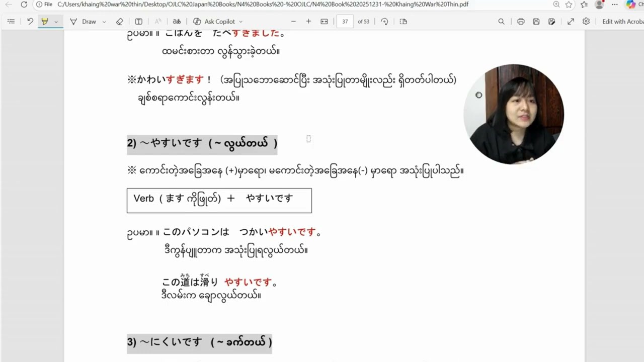Click the browser back arrow

[x=9, y=5]
